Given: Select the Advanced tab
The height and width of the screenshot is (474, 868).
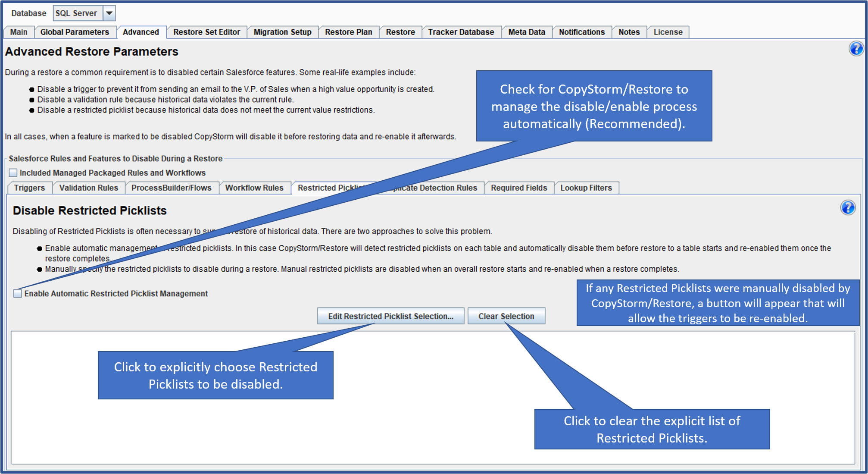Looking at the screenshot, I should coord(141,32).
